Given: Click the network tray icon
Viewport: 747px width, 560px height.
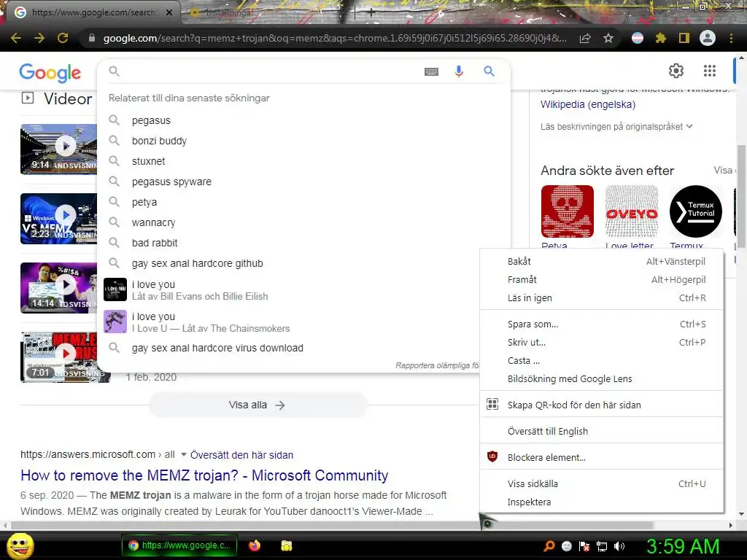Looking at the screenshot, I should pos(602,546).
